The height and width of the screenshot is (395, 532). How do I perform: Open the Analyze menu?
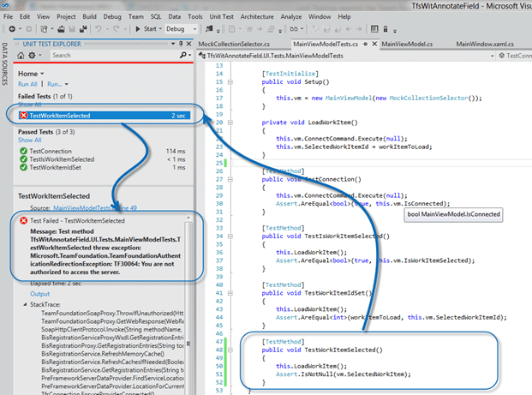[291, 16]
